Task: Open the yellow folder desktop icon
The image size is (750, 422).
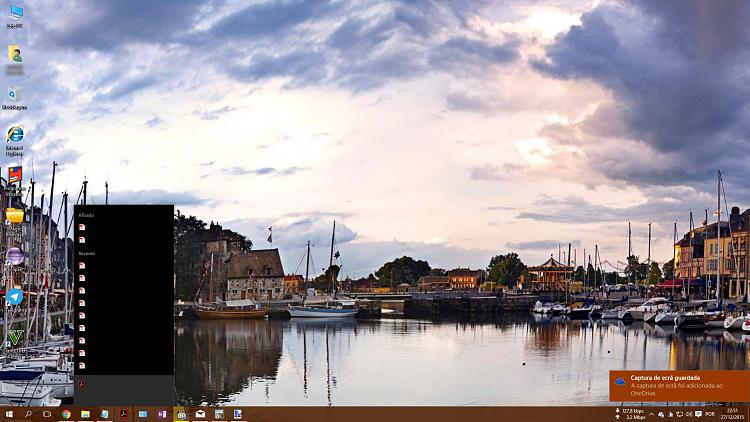Action: click(15, 216)
